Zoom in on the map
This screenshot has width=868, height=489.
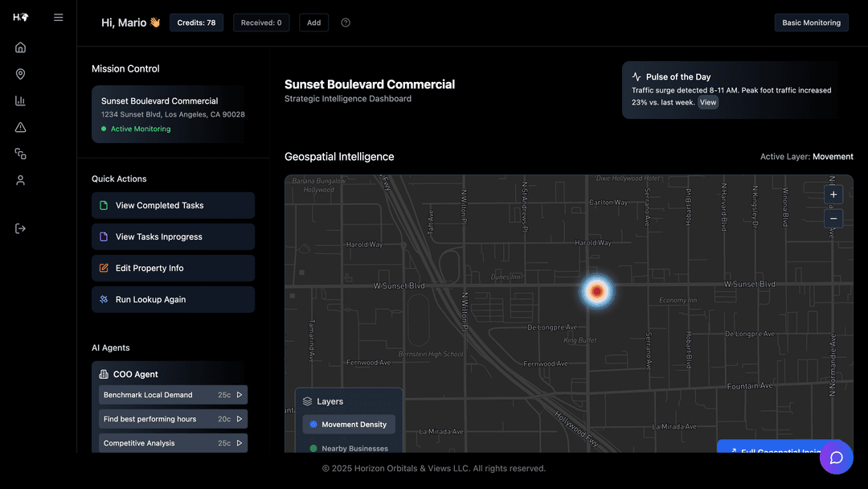coord(833,195)
